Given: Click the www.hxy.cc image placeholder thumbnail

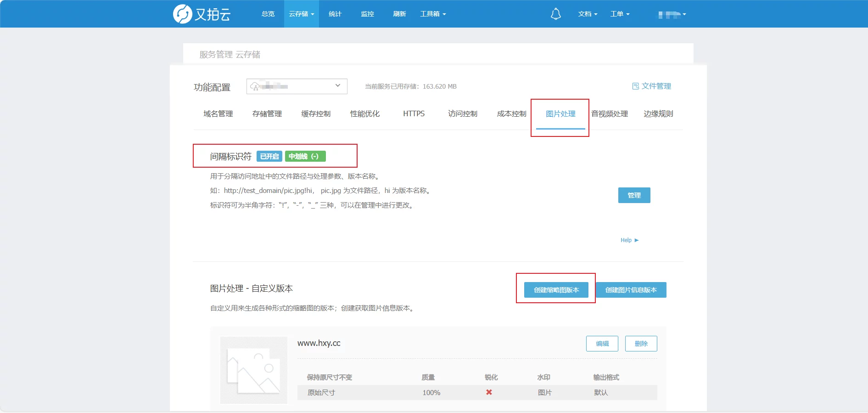Looking at the screenshot, I should [x=253, y=370].
